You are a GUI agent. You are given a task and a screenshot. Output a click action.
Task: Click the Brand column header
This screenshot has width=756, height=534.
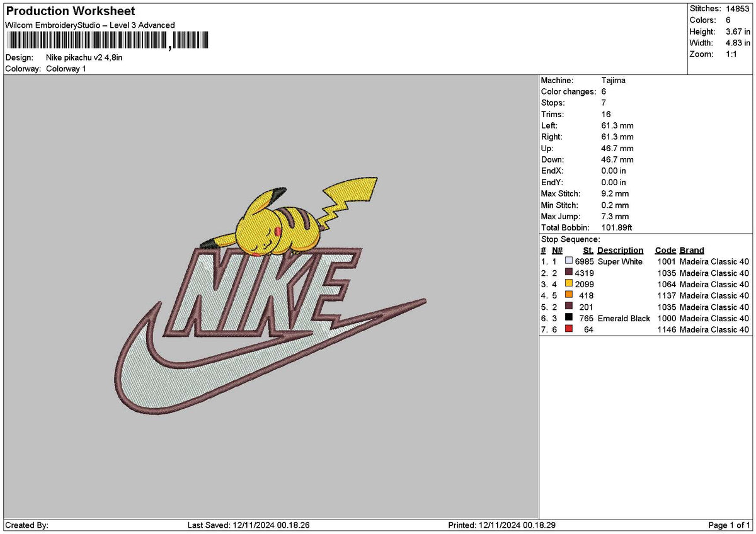pyautogui.click(x=691, y=250)
